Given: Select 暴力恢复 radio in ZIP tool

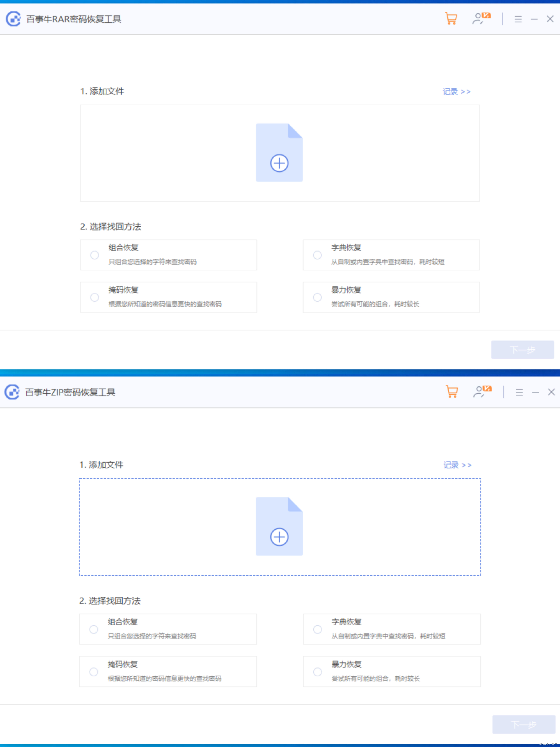Looking at the screenshot, I should [317, 672].
